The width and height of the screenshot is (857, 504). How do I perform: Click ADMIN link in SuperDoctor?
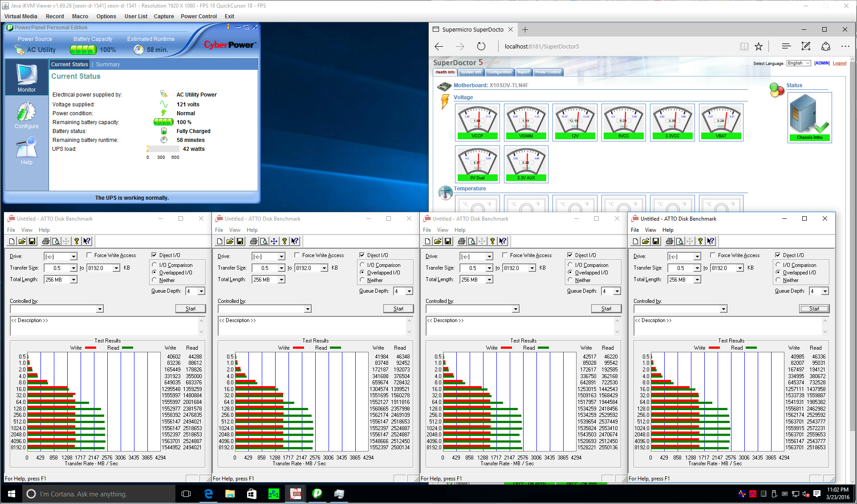click(x=822, y=63)
